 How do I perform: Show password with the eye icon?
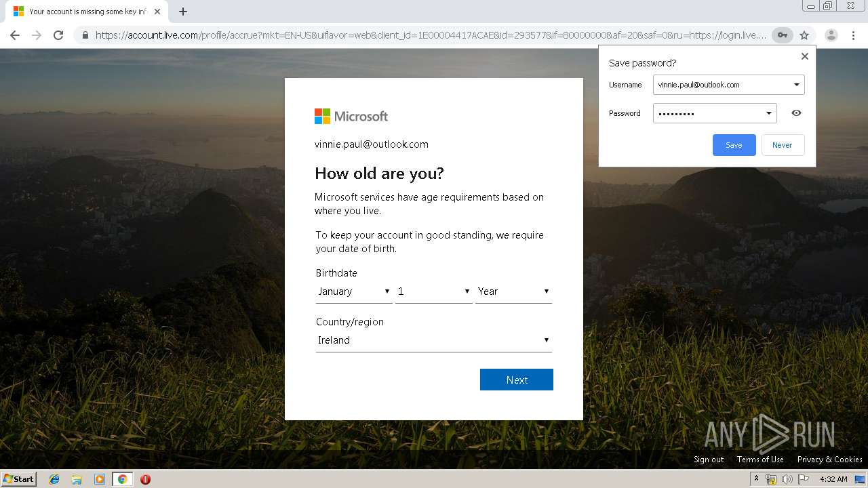pos(796,113)
